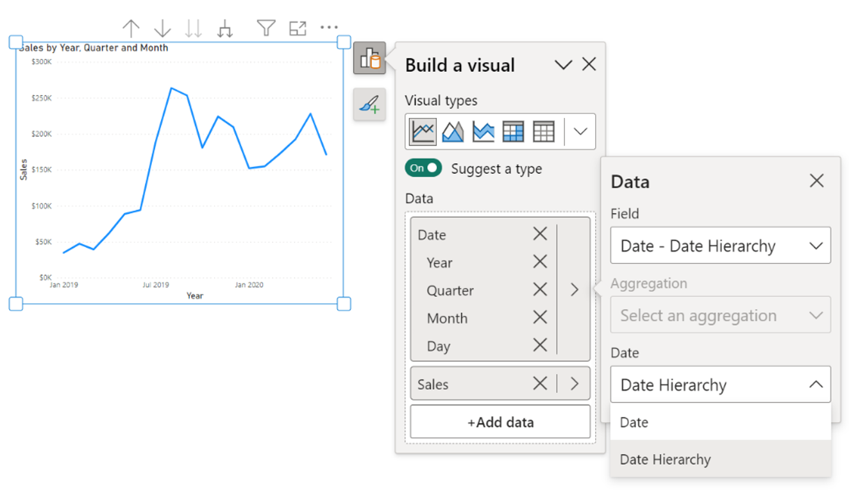Viewport: 849px width, 504px height.
Task: Click the +Add data button
Action: pos(500,422)
